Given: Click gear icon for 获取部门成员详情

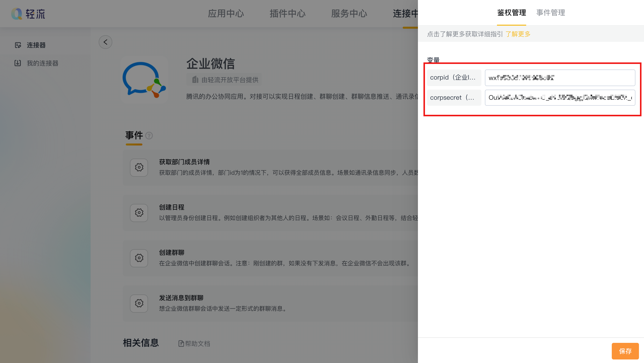Looking at the screenshot, I should coord(139,167).
